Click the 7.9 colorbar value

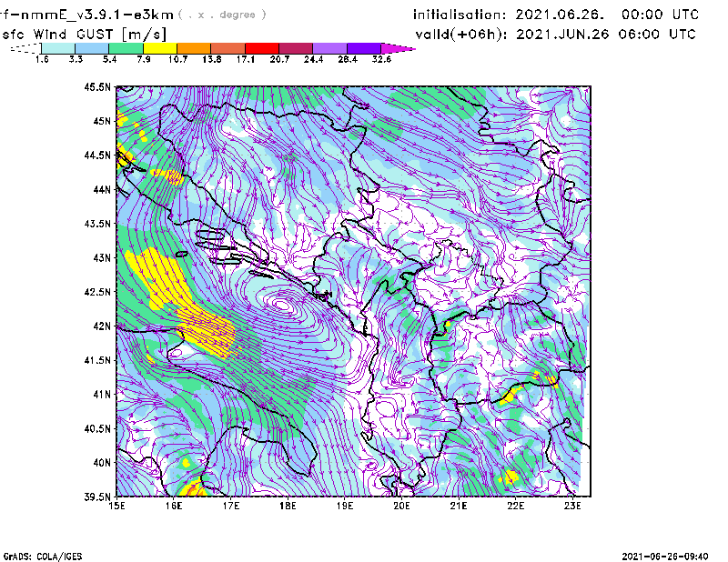(144, 59)
